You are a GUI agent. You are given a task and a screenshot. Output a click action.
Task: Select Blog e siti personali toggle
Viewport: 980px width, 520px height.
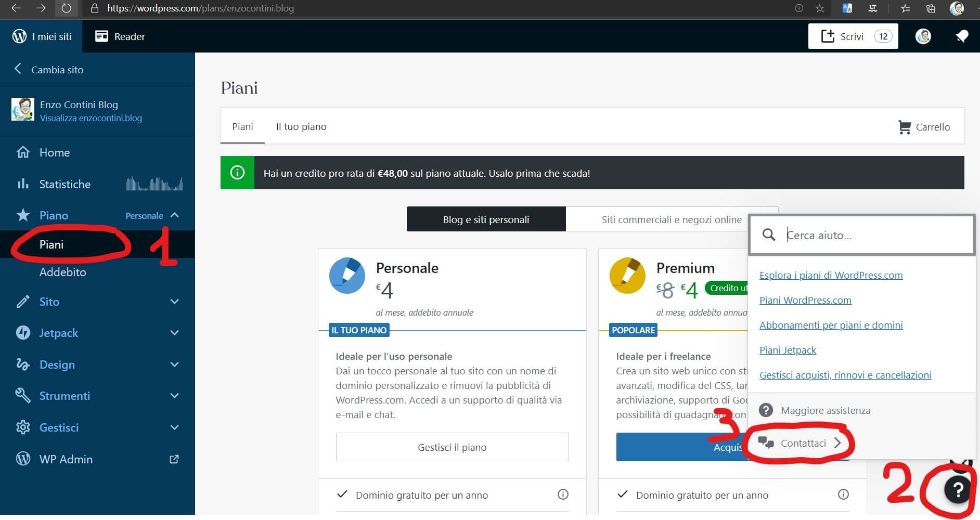486,219
